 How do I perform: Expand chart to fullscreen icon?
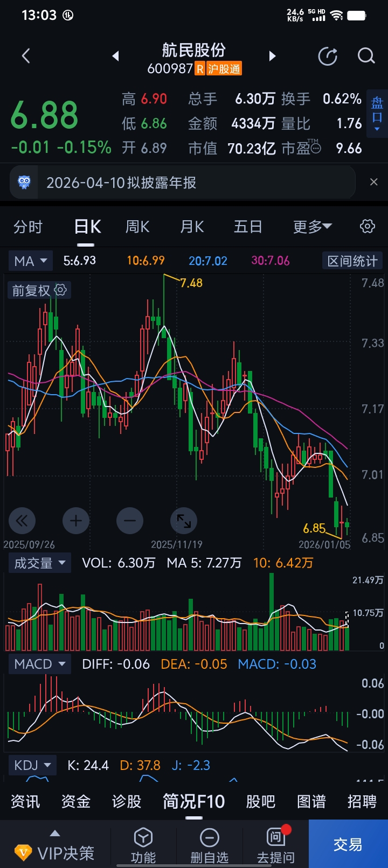[184, 521]
